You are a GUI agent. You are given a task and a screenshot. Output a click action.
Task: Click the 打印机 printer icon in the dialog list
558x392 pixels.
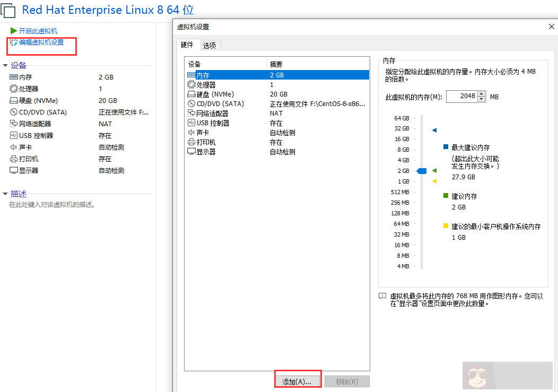(191, 142)
